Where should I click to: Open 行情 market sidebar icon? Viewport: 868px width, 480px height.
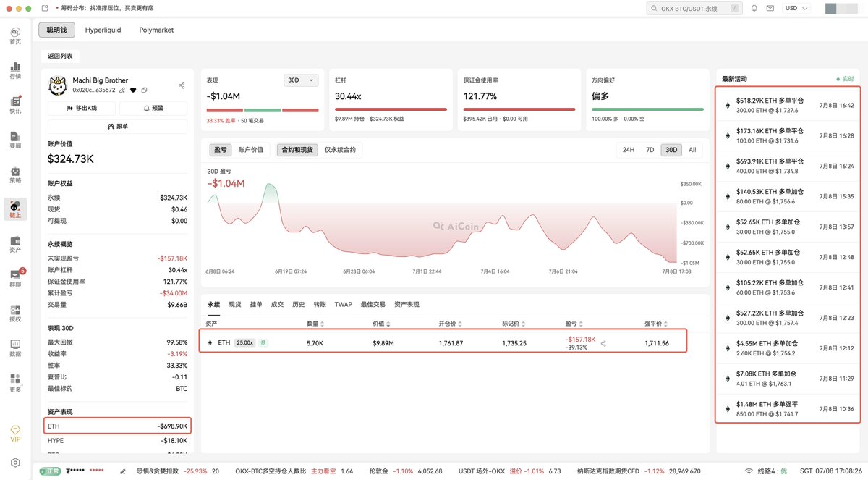[x=15, y=70]
